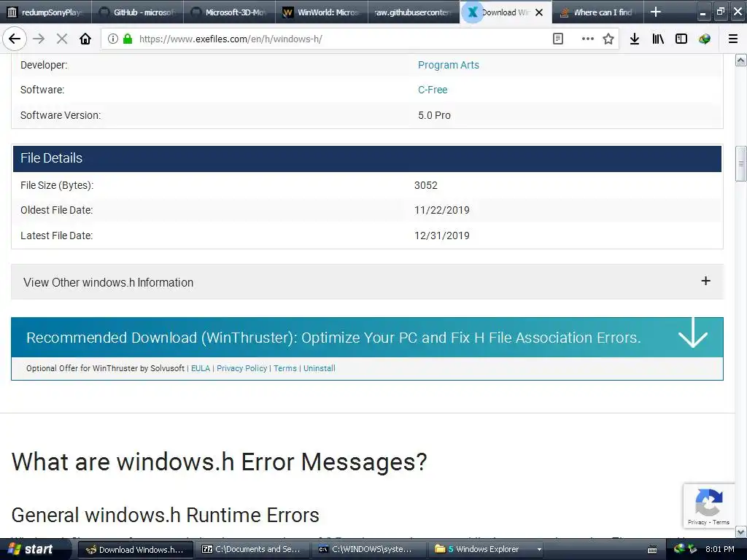Switch to the Where can I find tab
The height and width of the screenshot is (560, 747).
(x=597, y=12)
